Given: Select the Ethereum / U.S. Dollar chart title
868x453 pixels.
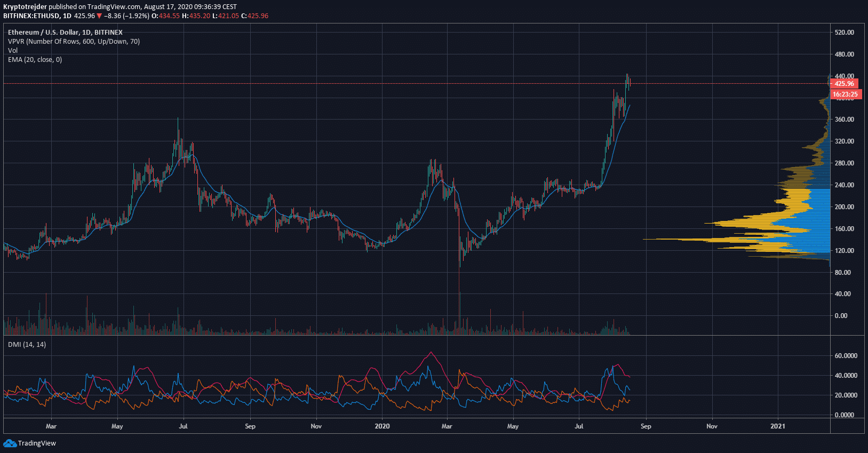Looking at the screenshot, I should [x=65, y=33].
